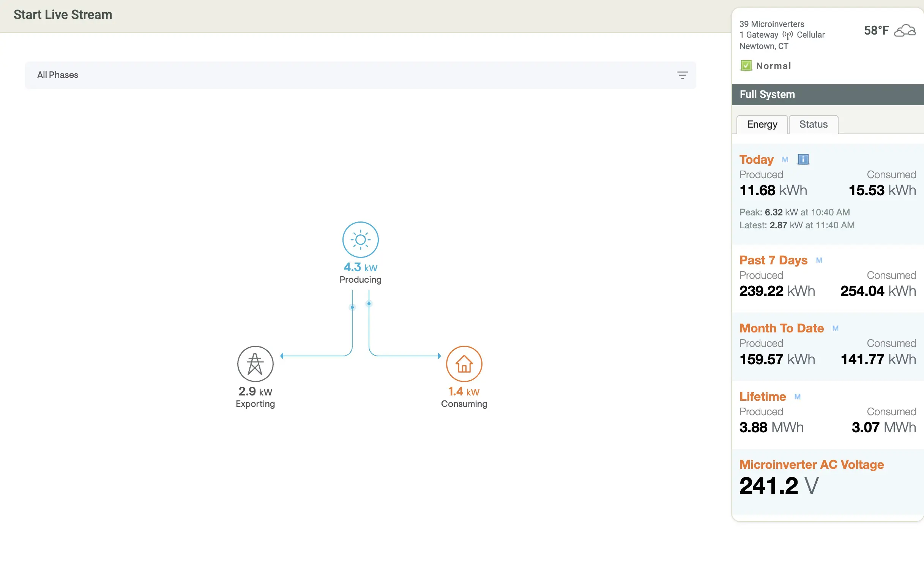
Task: Click the 3.88 MWh lifetime produced value
Action: (x=771, y=427)
